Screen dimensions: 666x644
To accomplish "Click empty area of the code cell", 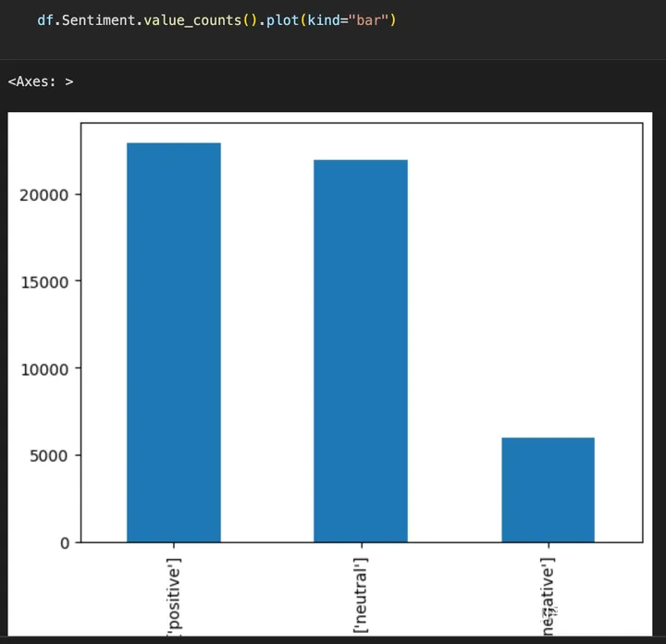I will click(536, 20).
